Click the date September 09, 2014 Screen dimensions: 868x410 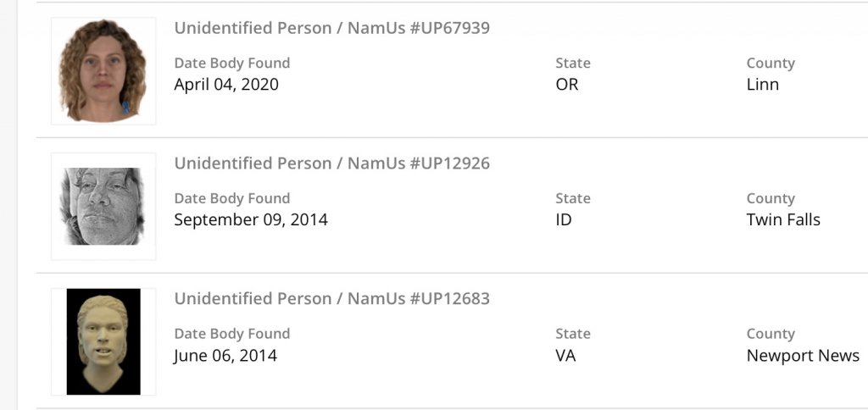click(251, 220)
